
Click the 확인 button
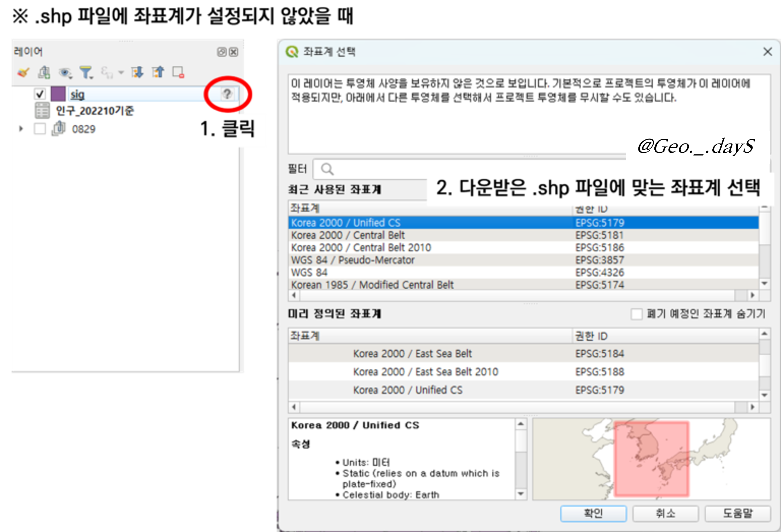(x=593, y=514)
